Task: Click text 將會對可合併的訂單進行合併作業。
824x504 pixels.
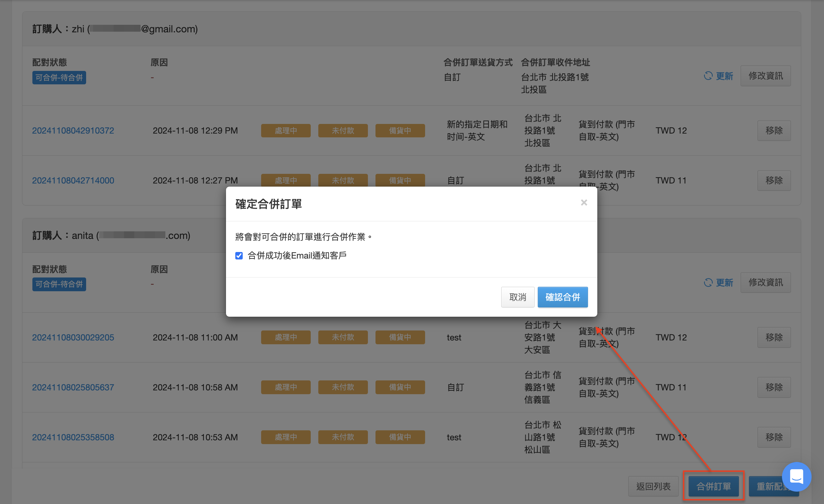Action: pyautogui.click(x=304, y=237)
